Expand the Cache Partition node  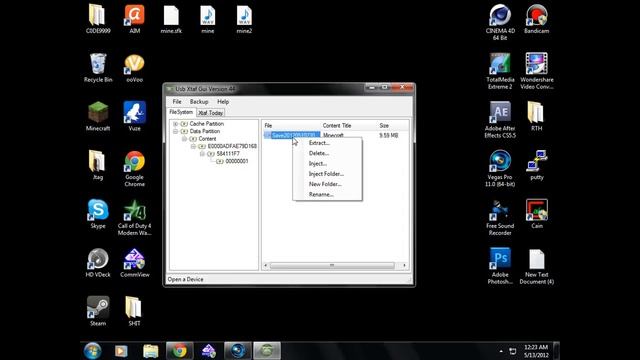[176, 124]
